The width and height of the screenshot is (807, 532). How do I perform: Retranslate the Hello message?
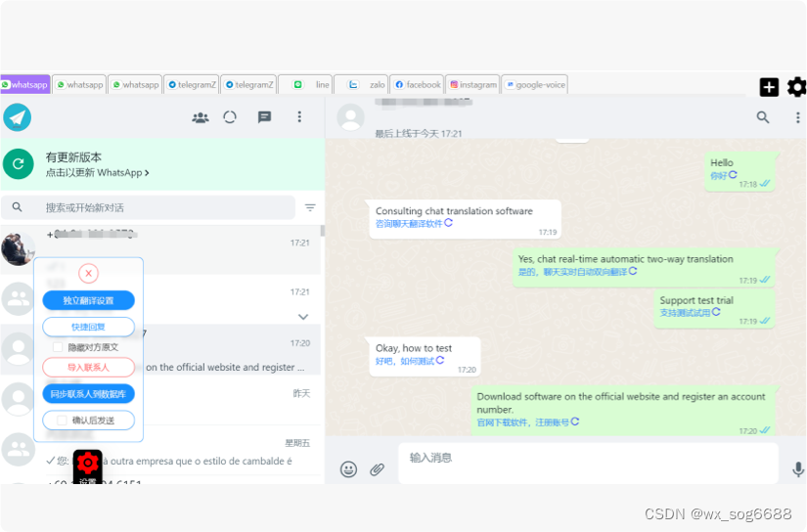(x=733, y=175)
